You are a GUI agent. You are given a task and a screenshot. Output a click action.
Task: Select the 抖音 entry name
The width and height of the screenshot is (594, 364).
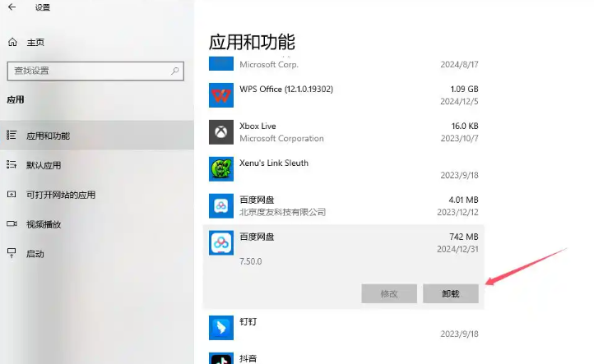[248, 358]
